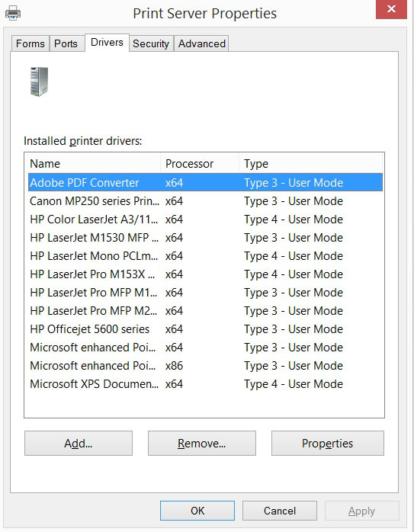
Task: Select the HP Officejet 5600 series driver
Action: coord(205,329)
